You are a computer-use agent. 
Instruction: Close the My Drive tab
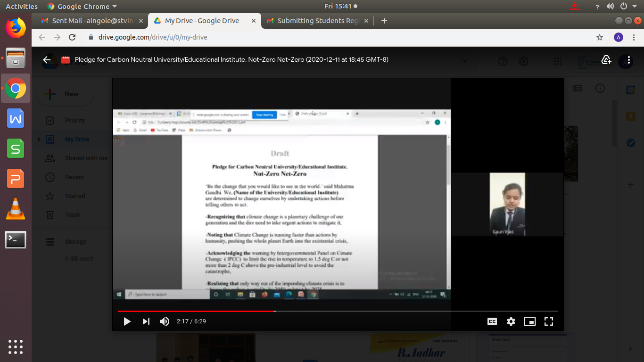tap(254, 21)
